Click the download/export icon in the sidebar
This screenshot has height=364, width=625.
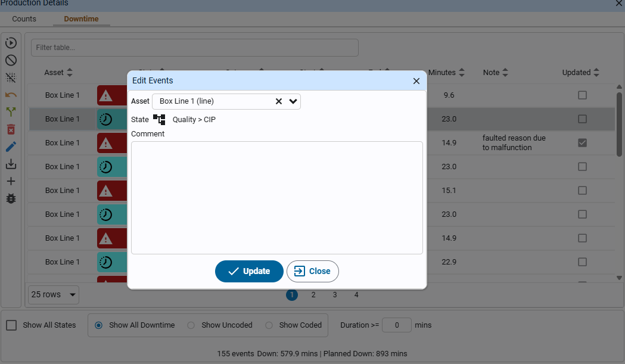point(11,164)
